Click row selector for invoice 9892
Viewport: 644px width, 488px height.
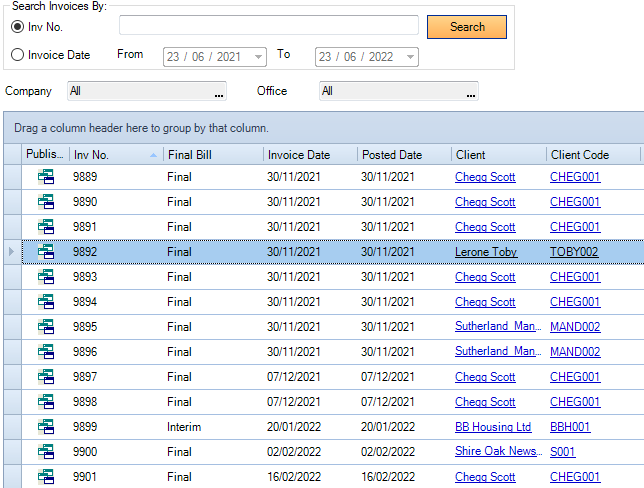pos(12,252)
